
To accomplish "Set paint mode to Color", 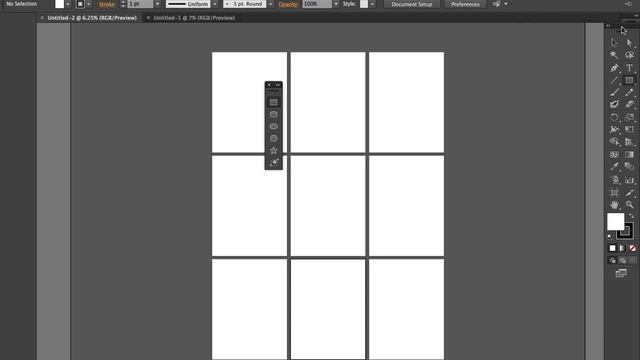I will point(612,248).
